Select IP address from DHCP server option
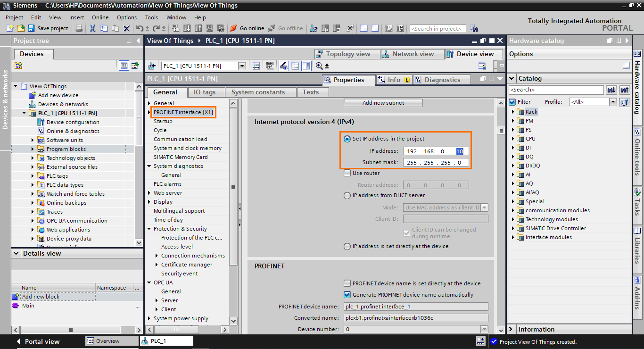Screen dimensions: 644x349 coord(347,195)
